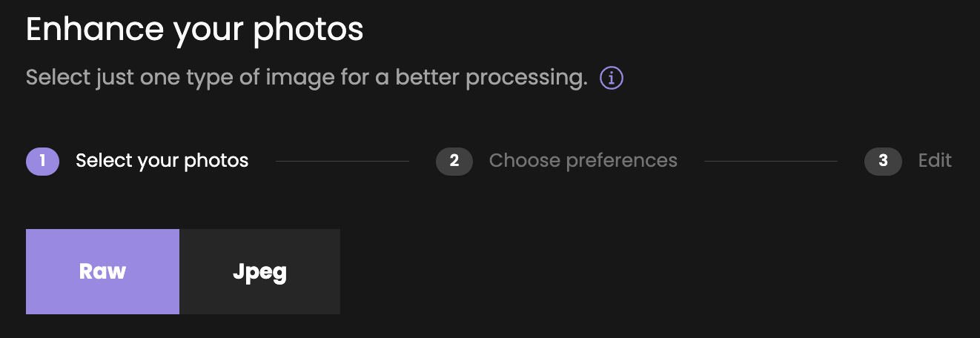Click the number 2 before Choose preferences

click(454, 161)
